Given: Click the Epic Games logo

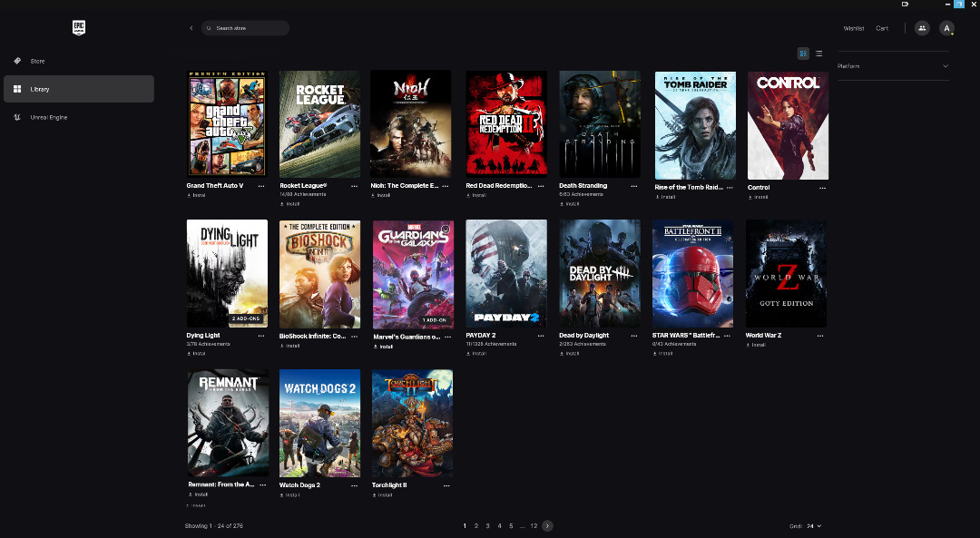Looking at the screenshot, I should click(79, 27).
